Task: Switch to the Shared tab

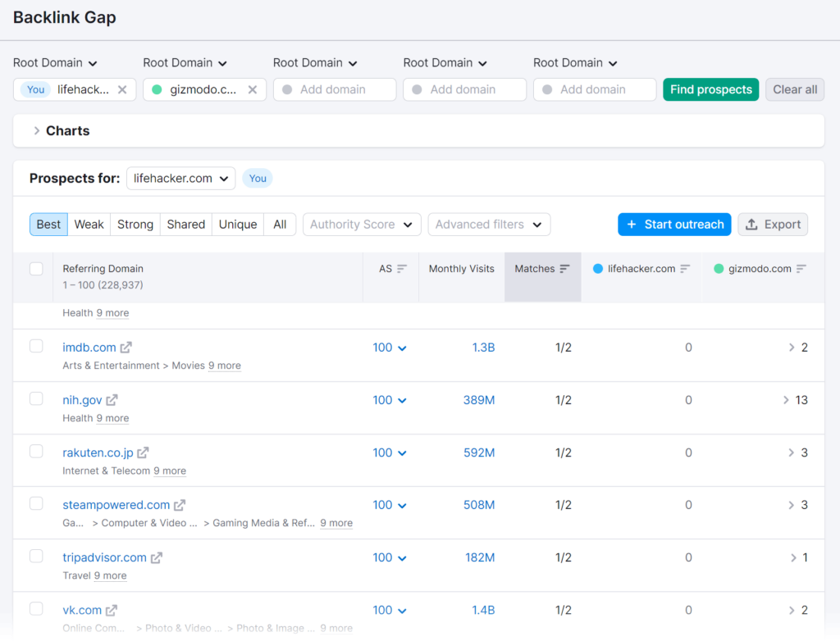Action: (x=186, y=225)
